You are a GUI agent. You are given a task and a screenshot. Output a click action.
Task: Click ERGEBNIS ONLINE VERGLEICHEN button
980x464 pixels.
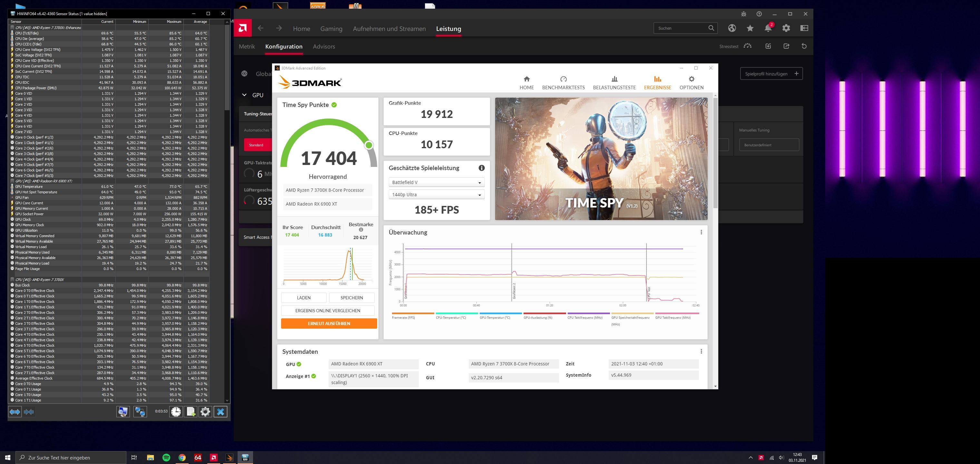click(x=328, y=310)
